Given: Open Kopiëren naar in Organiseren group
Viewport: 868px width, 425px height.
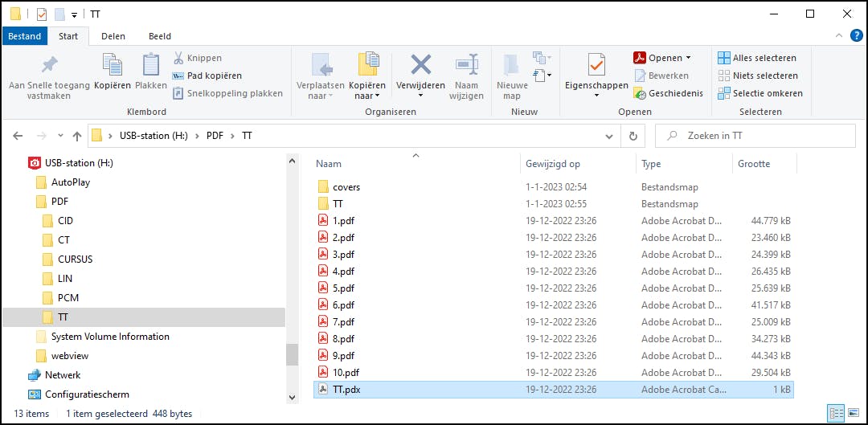Looking at the screenshot, I should [367, 77].
